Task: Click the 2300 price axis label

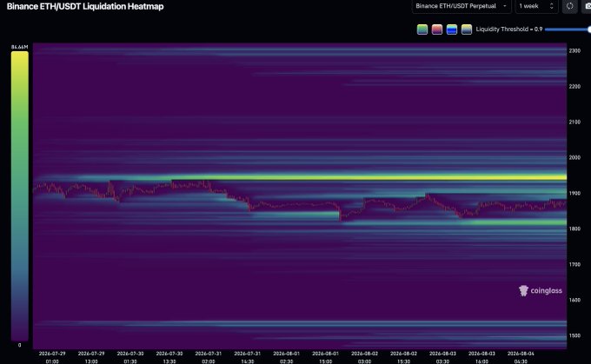Action: (574, 51)
